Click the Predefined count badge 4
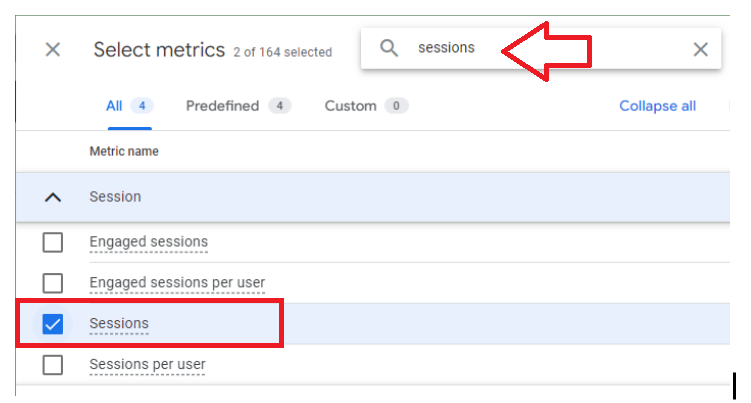Viewport: 751px width, 403px height. pyautogui.click(x=280, y=106)
